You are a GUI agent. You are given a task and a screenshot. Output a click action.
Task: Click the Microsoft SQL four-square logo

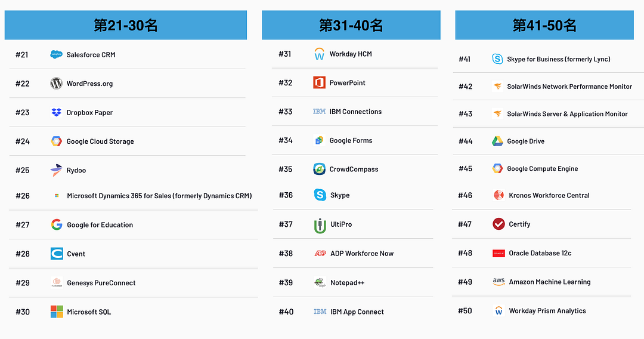tap(57, 312)
